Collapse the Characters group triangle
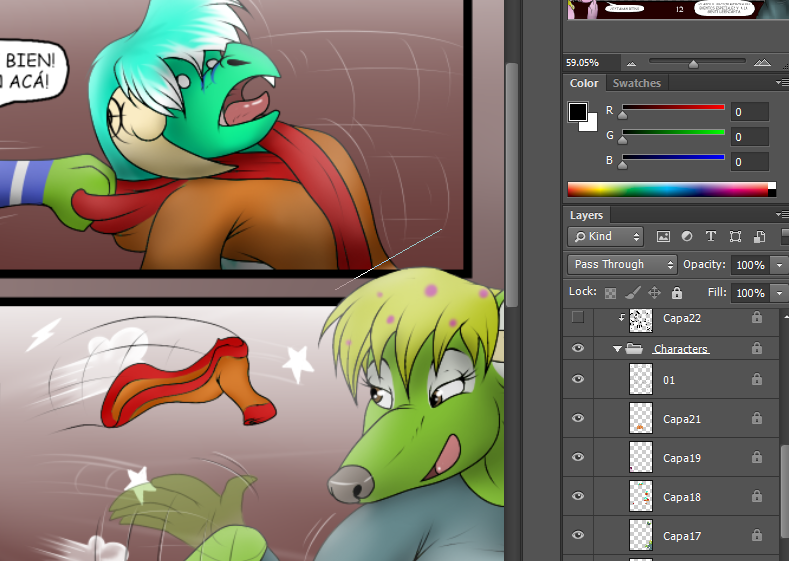 pyautogui.click(x=617, y=349)
